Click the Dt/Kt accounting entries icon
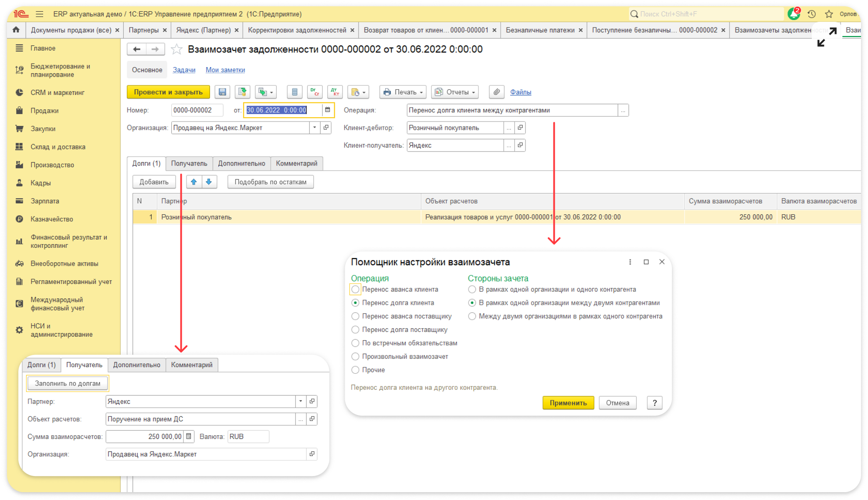 (x=335, y=92)
